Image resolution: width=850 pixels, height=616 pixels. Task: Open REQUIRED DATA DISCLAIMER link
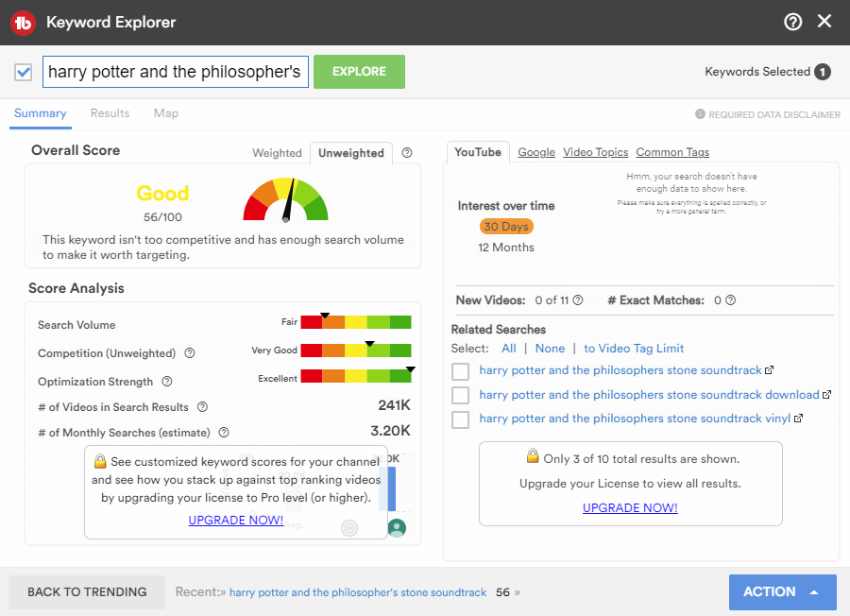click(774, 114)
